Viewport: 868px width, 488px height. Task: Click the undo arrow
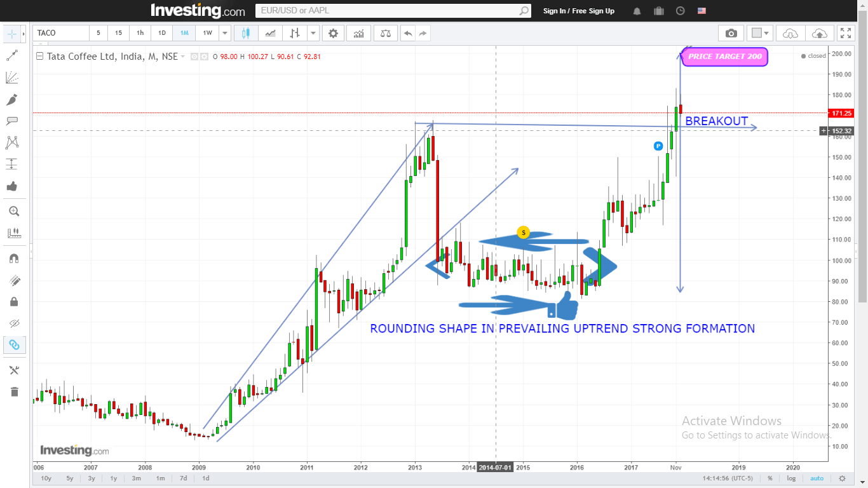[407, 33]
